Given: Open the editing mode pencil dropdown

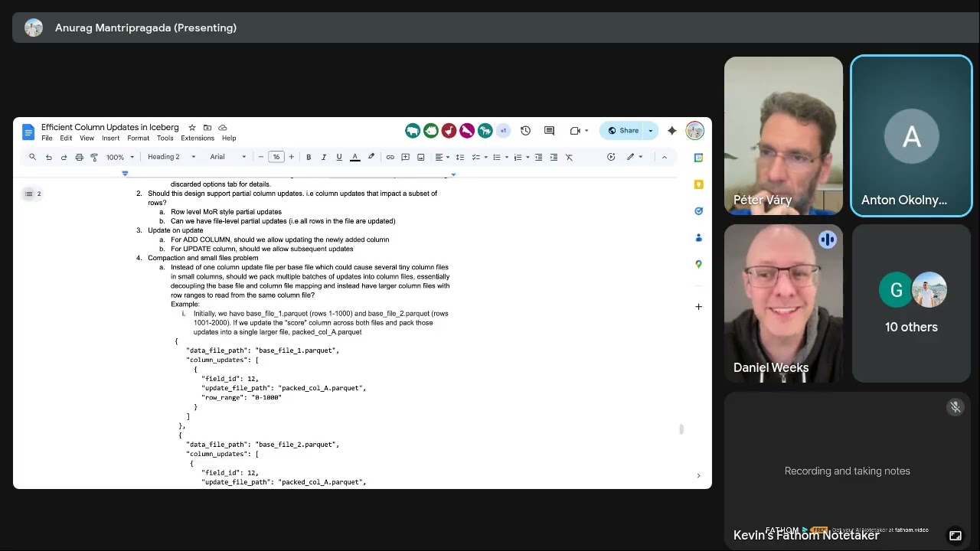Looking at the screenshot, I should pos(634,157).
